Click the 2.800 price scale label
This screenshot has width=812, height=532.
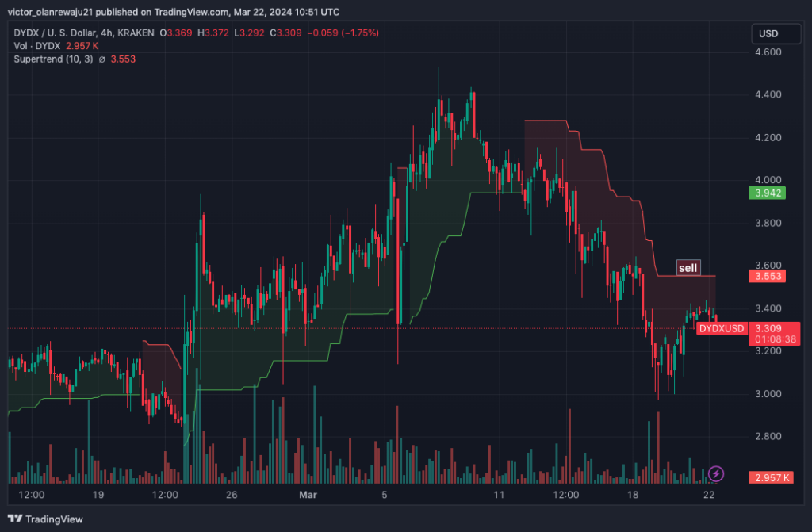point(768,436)
